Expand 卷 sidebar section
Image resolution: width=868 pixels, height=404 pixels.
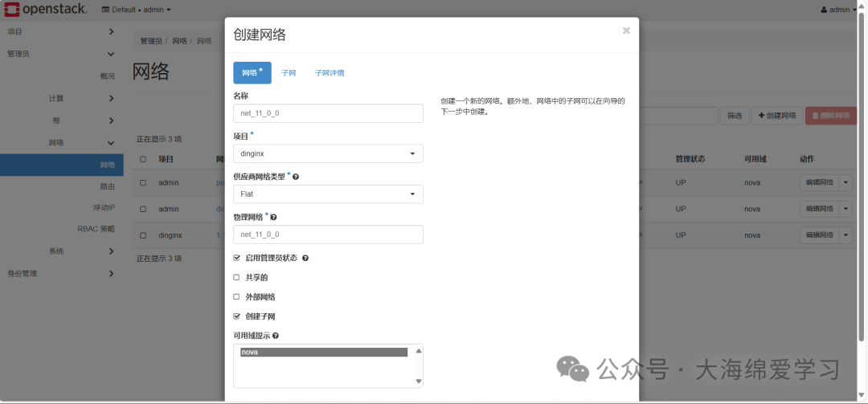[61, 120]
